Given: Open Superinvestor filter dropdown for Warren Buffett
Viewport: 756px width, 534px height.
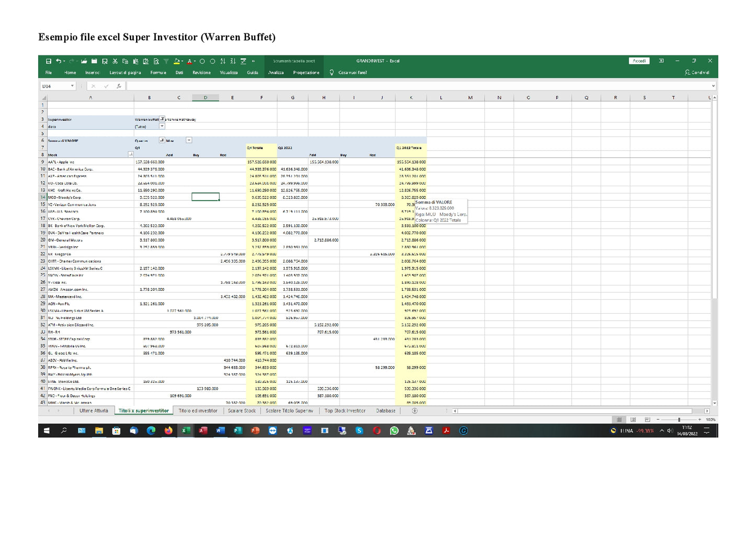Looking at the screenshot, I should pos(162,119).
